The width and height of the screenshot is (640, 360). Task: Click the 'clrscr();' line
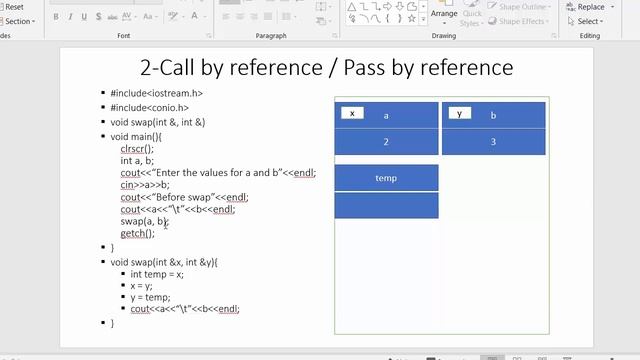(x=137, y=149)
